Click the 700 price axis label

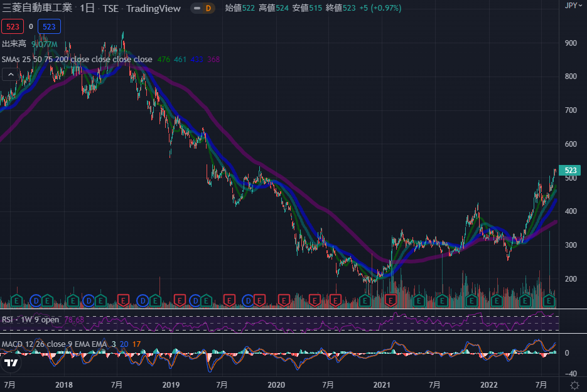click(571, 110)
